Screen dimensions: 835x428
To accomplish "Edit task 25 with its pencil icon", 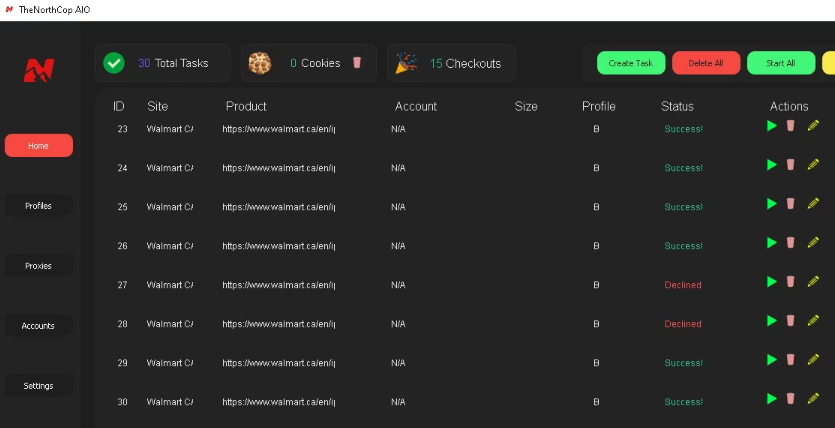I will [813, 203].
